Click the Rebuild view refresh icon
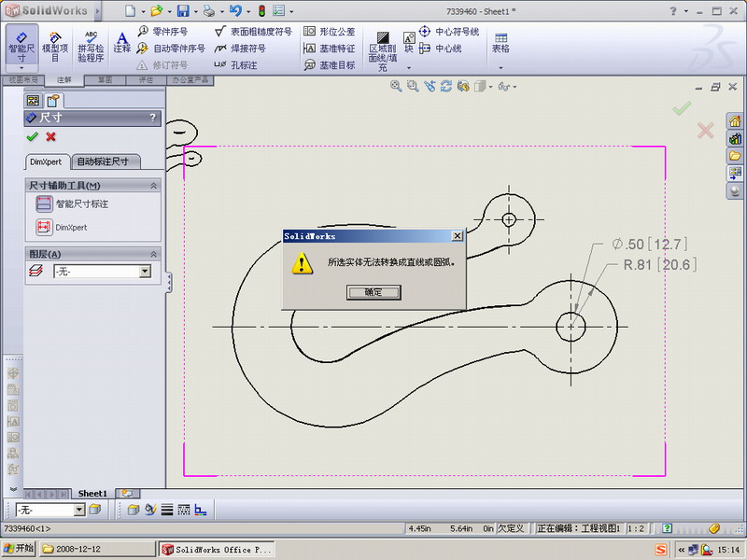Screen dimensions: 747x560 [446, 86]
